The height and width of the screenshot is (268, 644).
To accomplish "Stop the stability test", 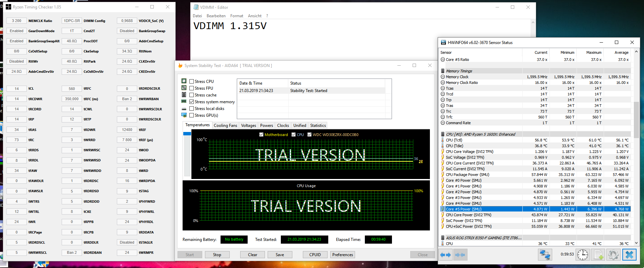I will point(217,255).
